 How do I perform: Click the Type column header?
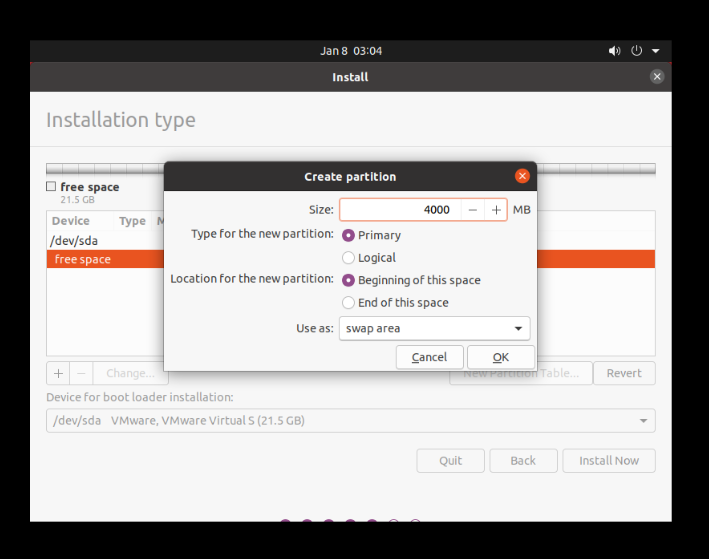(x=132, y=221)
